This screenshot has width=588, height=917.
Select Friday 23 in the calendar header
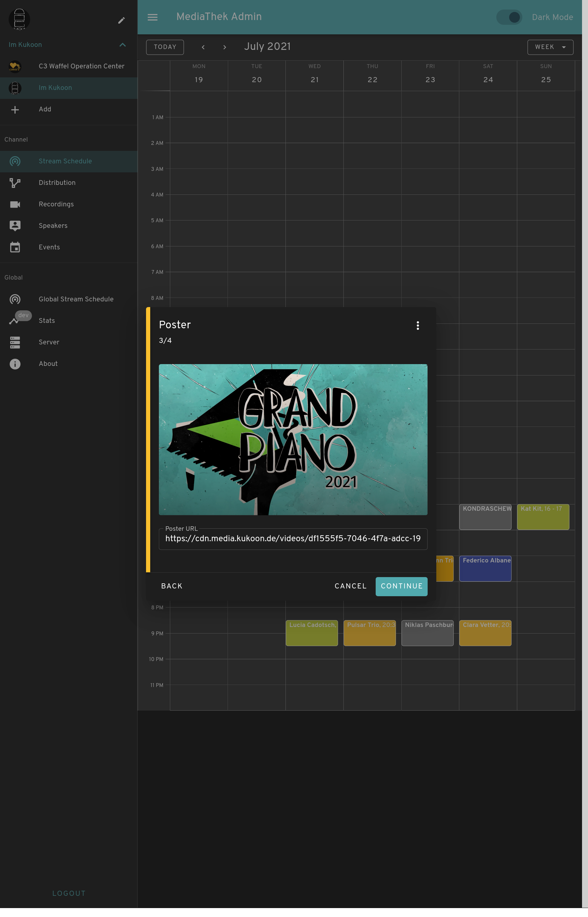430,80
